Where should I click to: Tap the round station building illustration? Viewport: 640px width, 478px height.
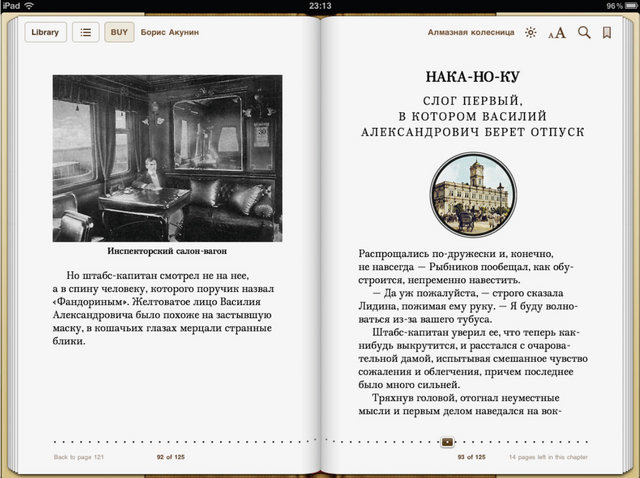[x=473, y=193]
